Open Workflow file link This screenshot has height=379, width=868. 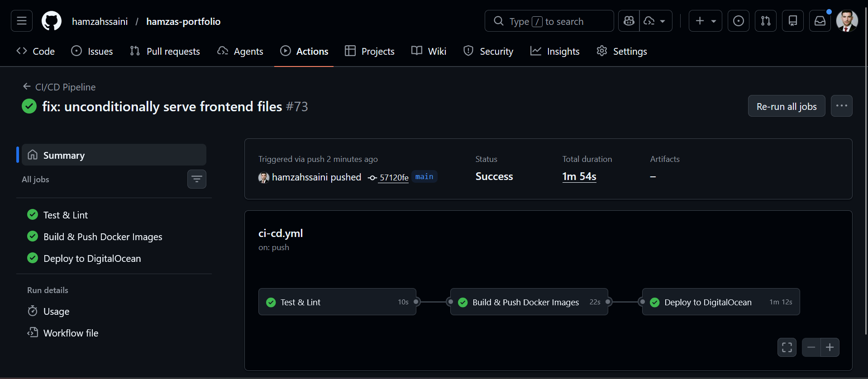pos(114,333)
